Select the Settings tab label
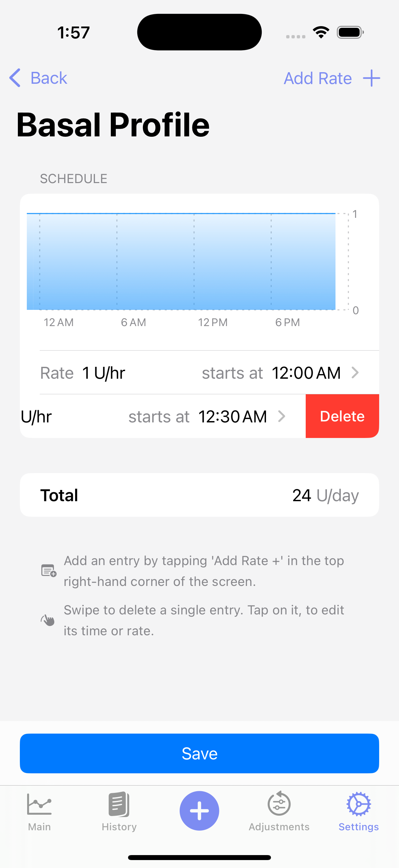The height and width of the screenshot is (868, 399). click(x=359, y=827)
